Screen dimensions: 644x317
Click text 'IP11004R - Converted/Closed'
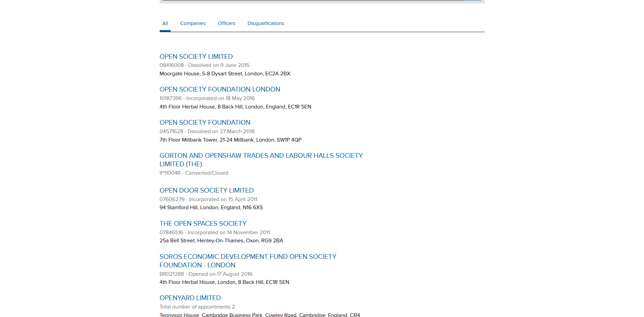(x=194, y=173)
